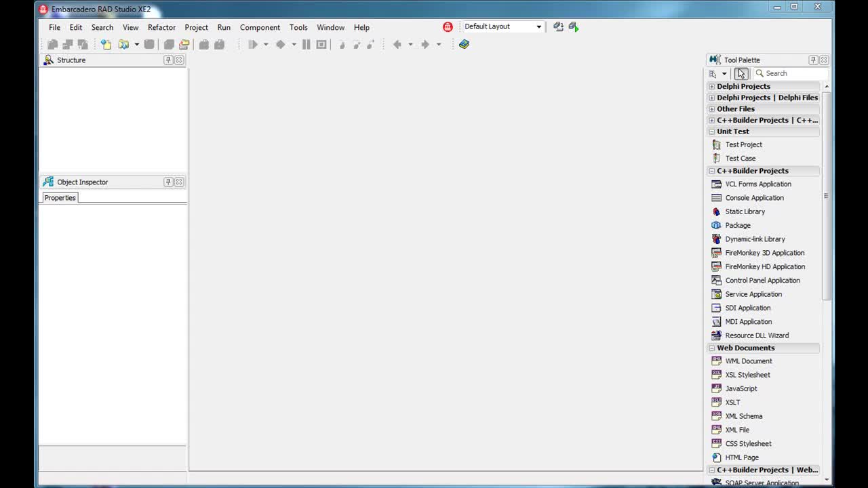Expand Delphi Projects | Delphi Files category
This screenshot has width=868, height=488.
click(x=712, y=98)
